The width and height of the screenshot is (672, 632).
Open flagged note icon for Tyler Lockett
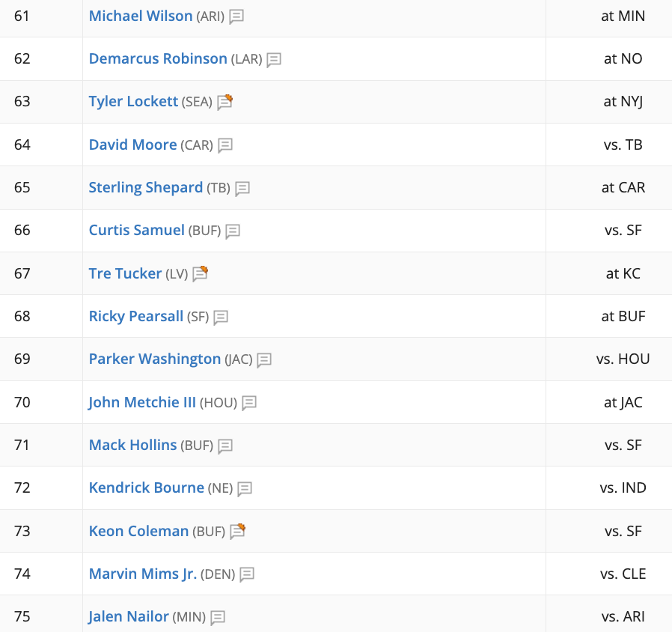tap(224, 102)
